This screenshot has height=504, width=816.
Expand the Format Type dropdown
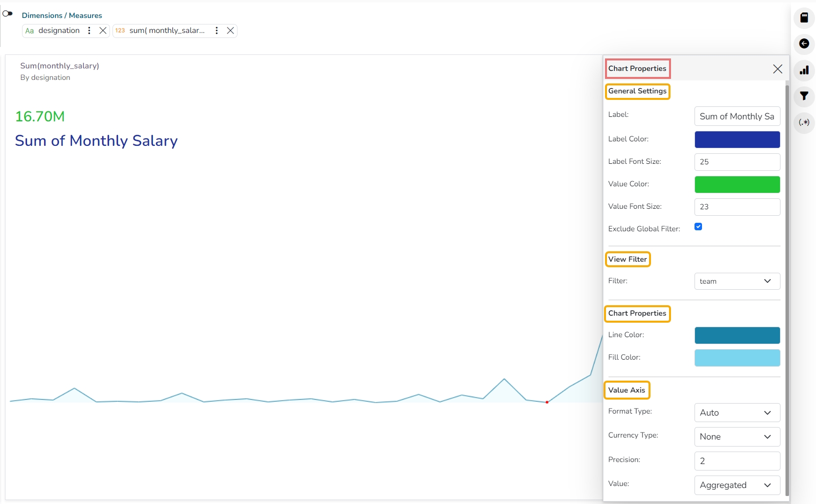[737, 413]
